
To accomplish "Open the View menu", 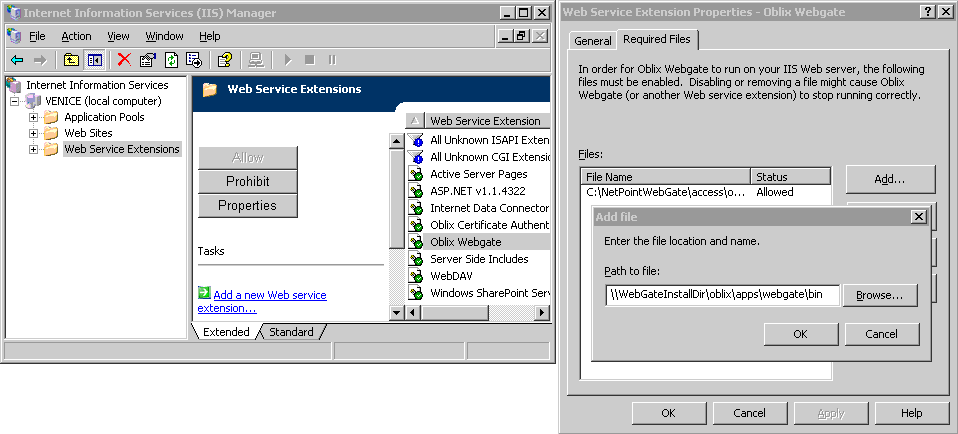I will pyautogui.click(x=119, y=36).
